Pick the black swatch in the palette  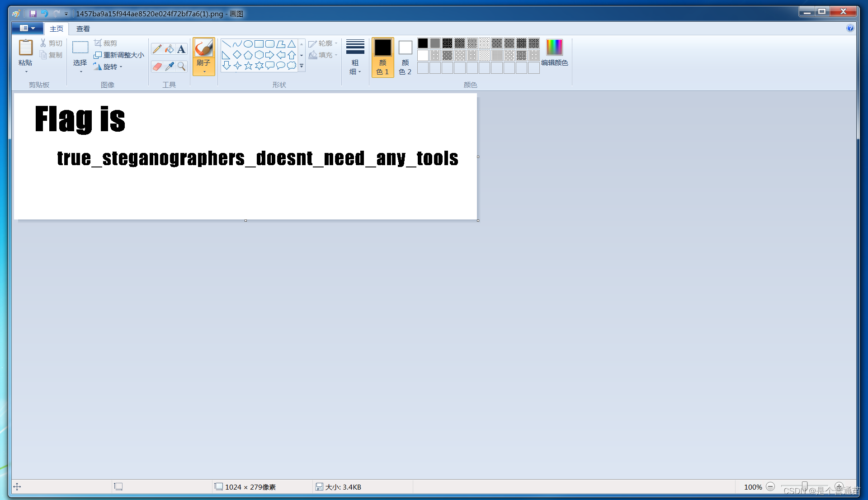coord(423,43)
